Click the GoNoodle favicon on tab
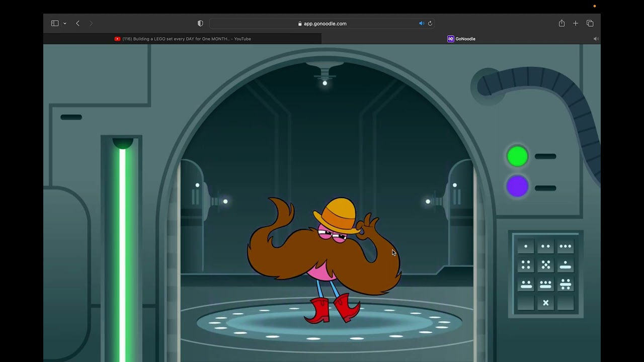Viewport: 644px width, 362px height. (x=450, y=39)
